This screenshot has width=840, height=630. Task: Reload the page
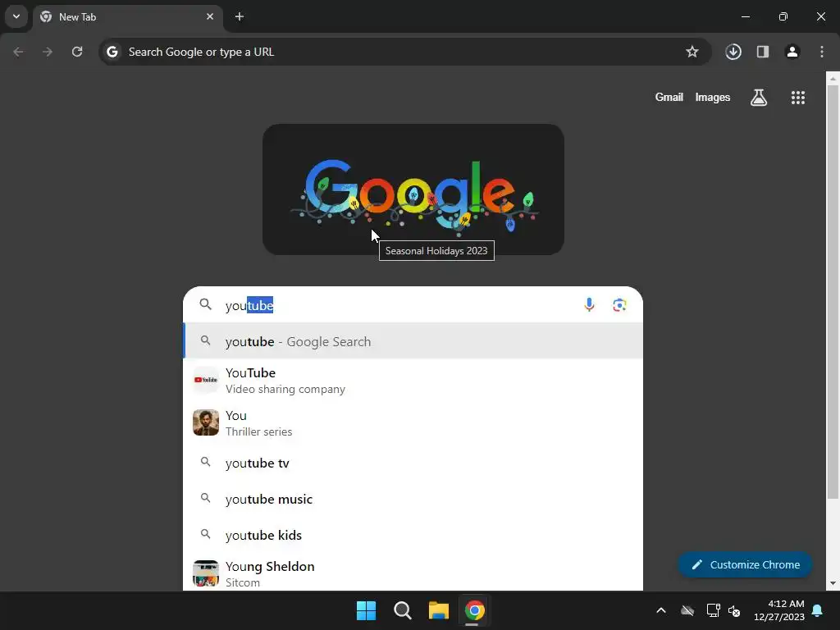pos(77,52)
